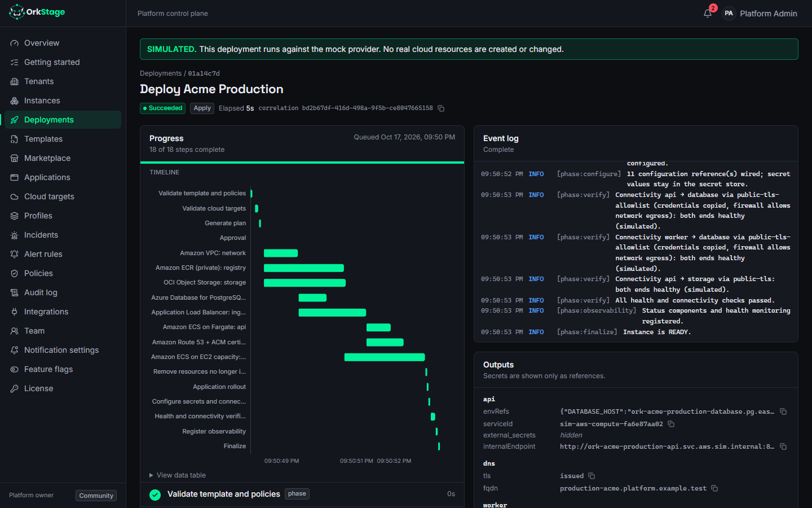
Task: Go to Templates page
Action: (x=63, y=139)
